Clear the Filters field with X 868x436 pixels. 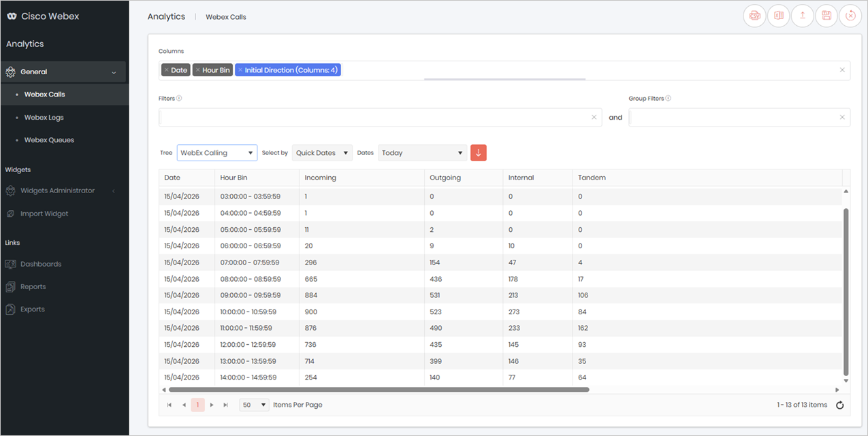pyautogui.click(x=594, y=117)
